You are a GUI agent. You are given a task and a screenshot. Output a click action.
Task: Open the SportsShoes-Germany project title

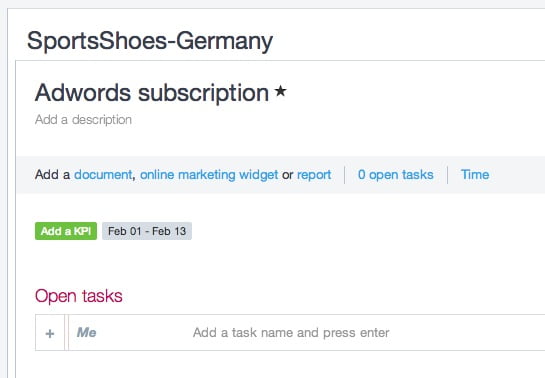(150, 42)
